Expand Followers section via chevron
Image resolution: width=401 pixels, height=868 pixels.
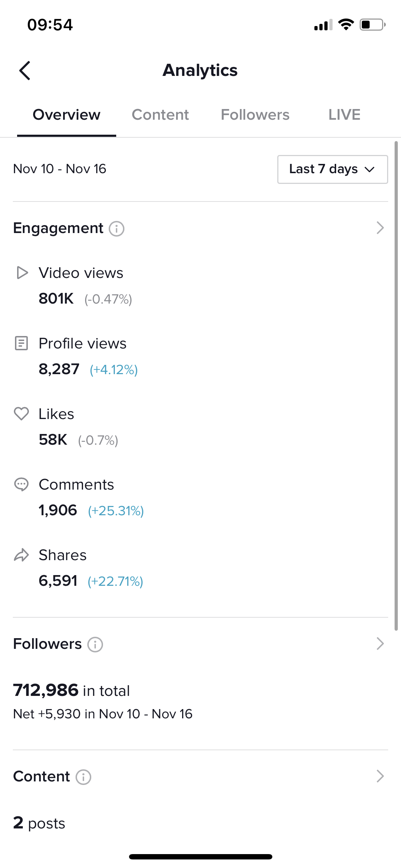point(380,644)
